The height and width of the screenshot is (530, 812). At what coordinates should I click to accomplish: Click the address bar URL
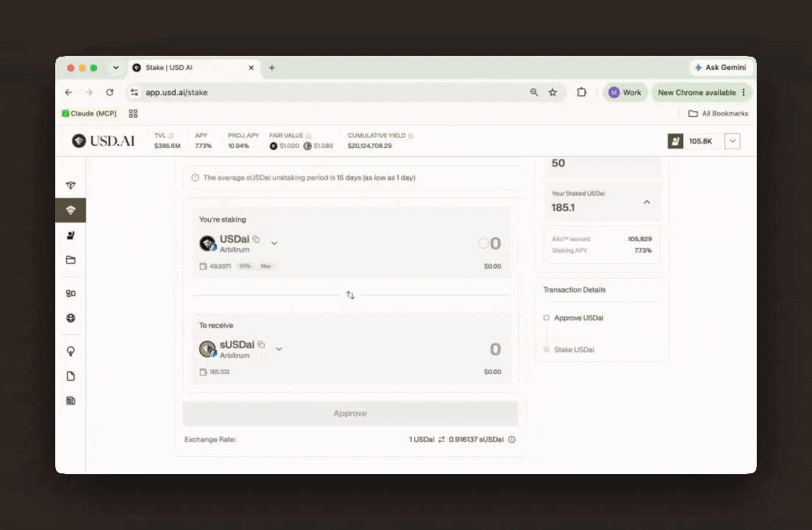tap(177, 92)
